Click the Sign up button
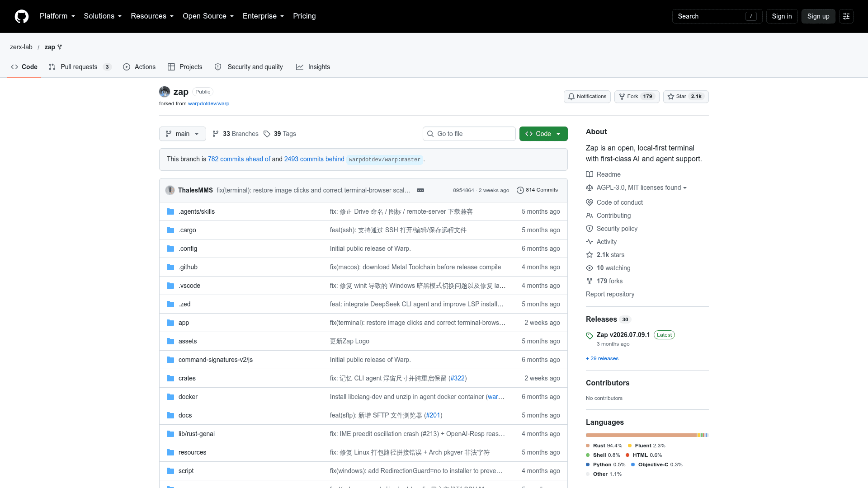 (818, 16)
